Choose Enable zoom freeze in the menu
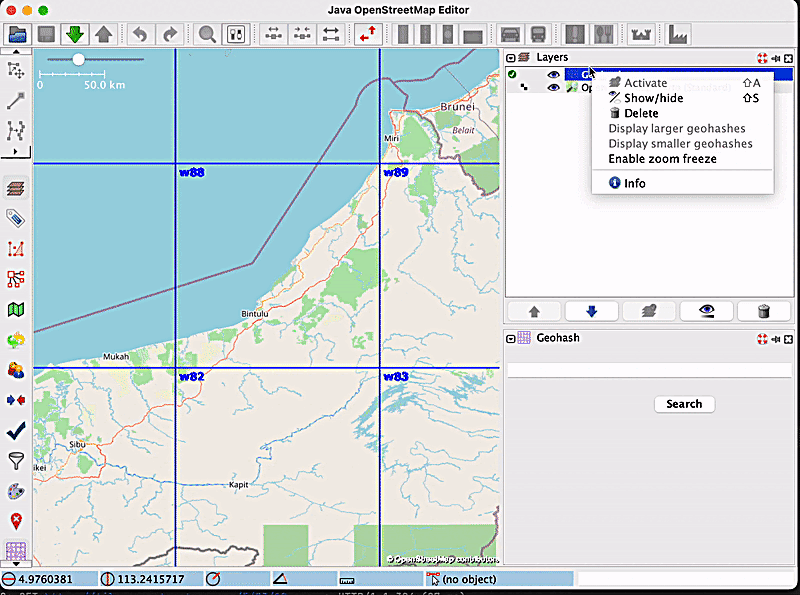This screenshot has height=595, width=800. [x=683, y=159]
